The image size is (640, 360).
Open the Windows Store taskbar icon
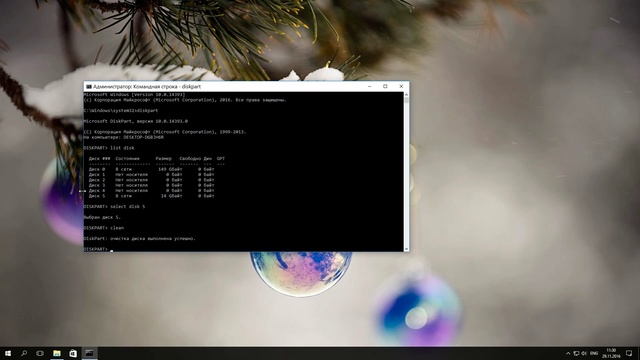(73, 353)
